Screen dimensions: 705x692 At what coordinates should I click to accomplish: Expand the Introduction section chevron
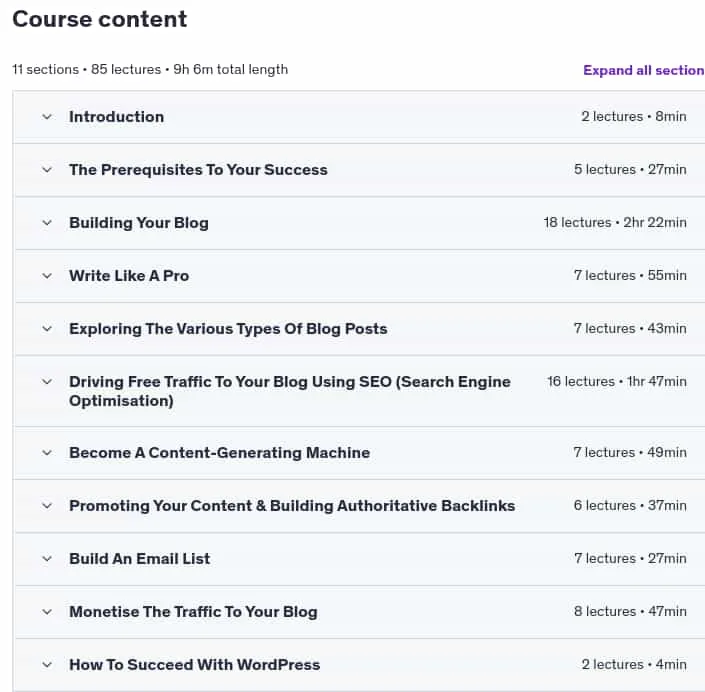[47, 117]
